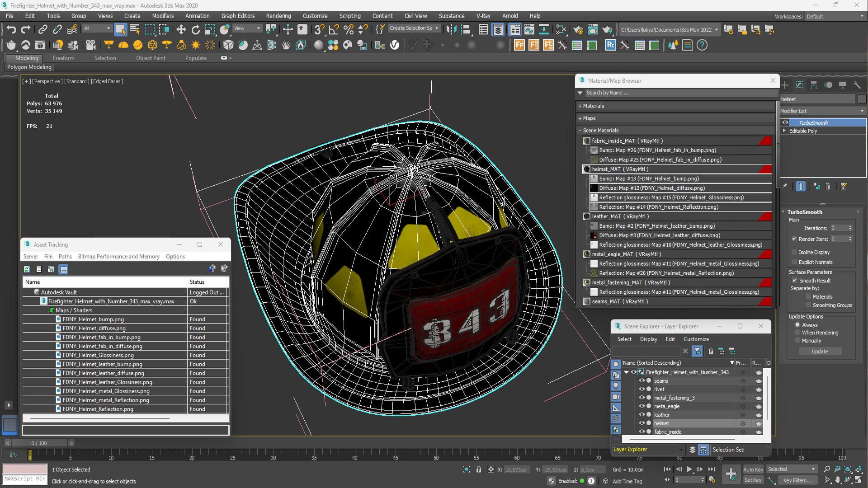Hide the helmet layer object eye icon
This screenshot has height=488, width=868.
[x=642, y=423]
